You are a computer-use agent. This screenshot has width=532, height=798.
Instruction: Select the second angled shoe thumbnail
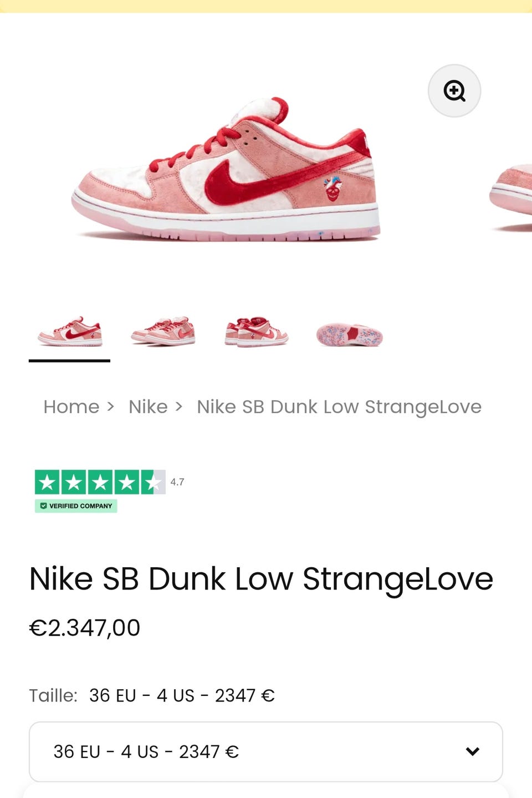click(163, 332)
